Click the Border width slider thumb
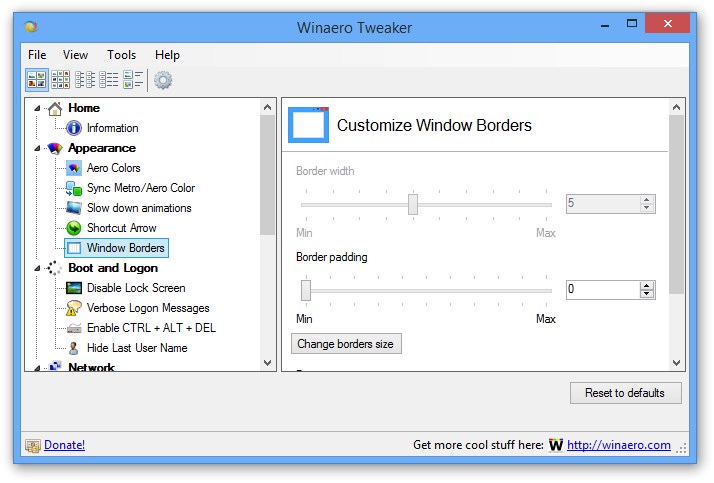The image size is (714, 483). tap(413, 204)
